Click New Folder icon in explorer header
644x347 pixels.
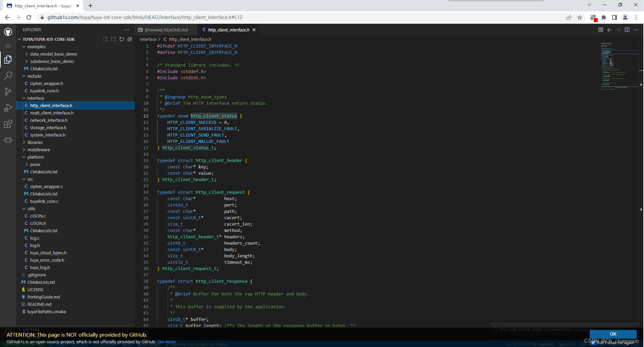114,39
